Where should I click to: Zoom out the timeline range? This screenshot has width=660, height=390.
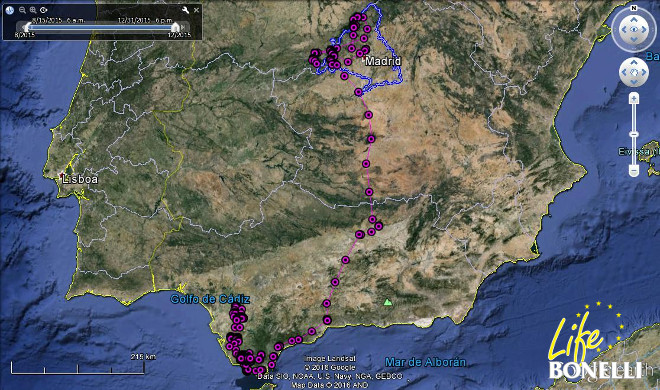coord(23,10)
